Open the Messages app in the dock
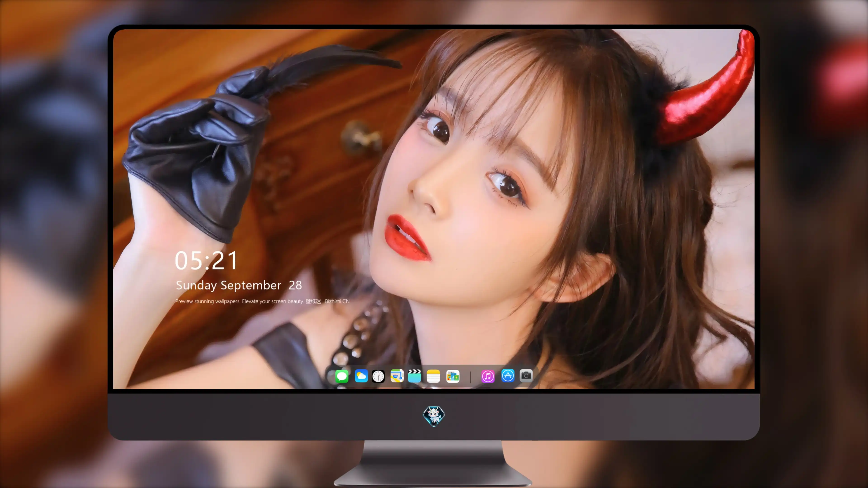Viewport: 868px width, 488px height. (342, 376)
